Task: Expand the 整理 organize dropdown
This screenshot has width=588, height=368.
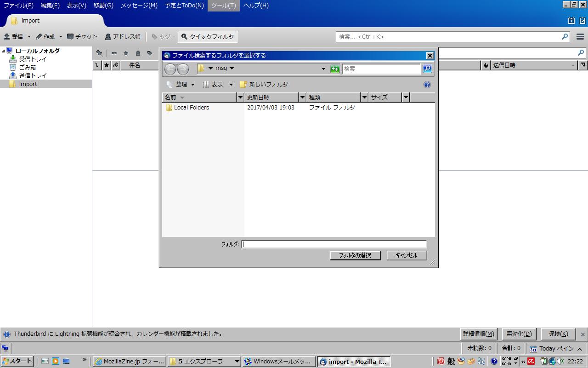Action: pyautogui.click(x=181, y=85)
